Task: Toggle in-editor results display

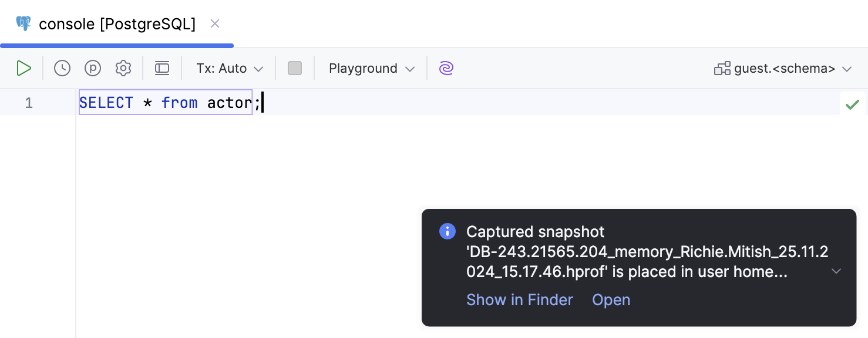Action: (x=162, y=68)
